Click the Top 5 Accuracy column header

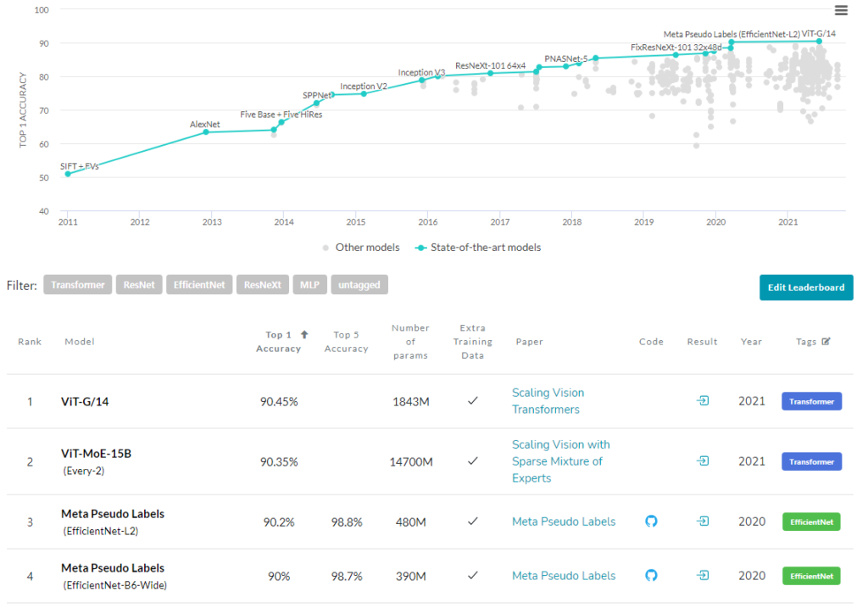[346, 342]
